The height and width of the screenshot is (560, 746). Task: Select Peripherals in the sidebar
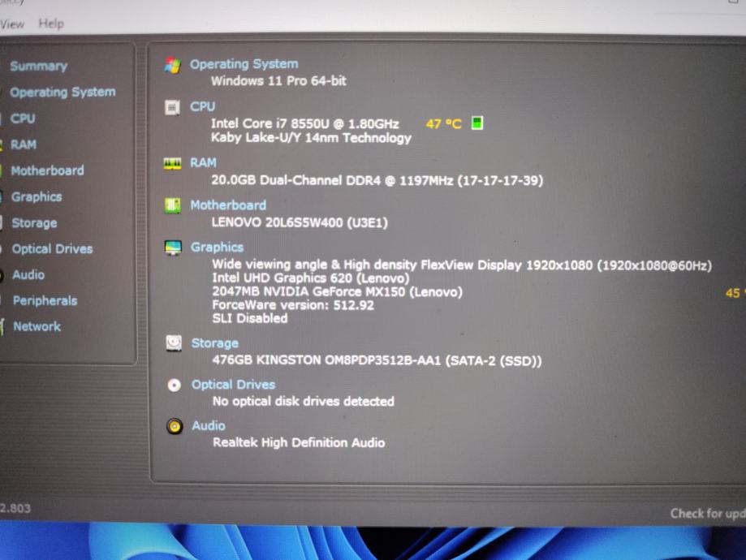click(45, 301)
